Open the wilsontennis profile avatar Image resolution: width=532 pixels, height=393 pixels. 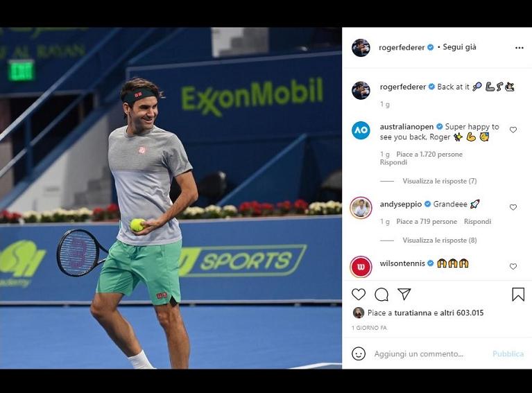click(x=361, y=267)
